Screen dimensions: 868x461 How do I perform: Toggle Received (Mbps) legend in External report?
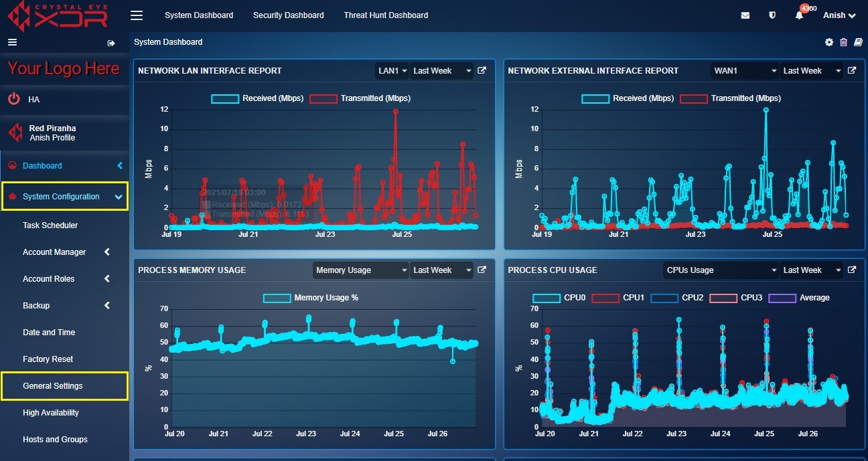pyautogui.click(x=628, y=98)
